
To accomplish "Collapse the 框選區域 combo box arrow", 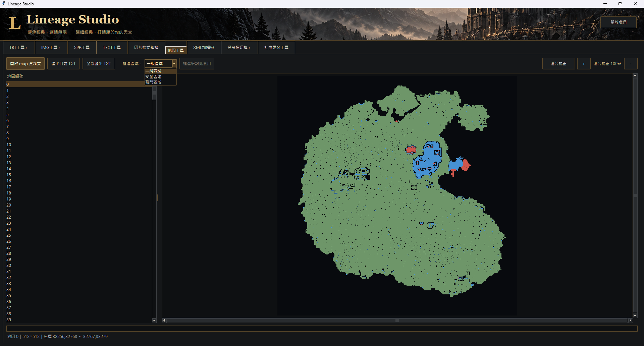I will pyautogui.click(x=174, y=64).
